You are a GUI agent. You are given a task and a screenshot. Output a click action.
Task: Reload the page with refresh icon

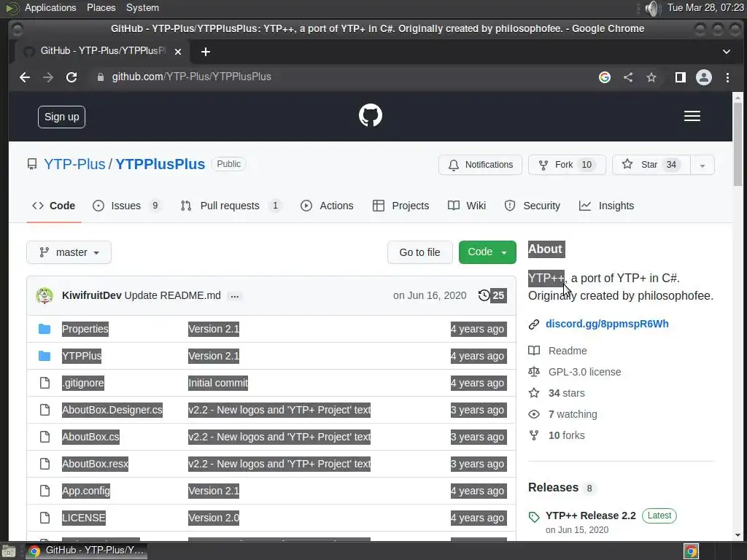pyautogui.click(x=71, y=77)
